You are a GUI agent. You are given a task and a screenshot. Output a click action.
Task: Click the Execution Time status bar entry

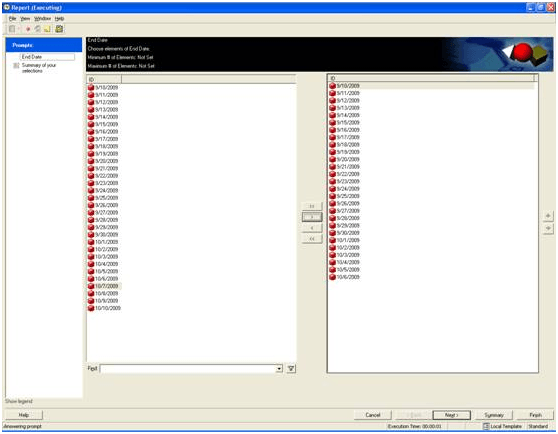[415, 426]
